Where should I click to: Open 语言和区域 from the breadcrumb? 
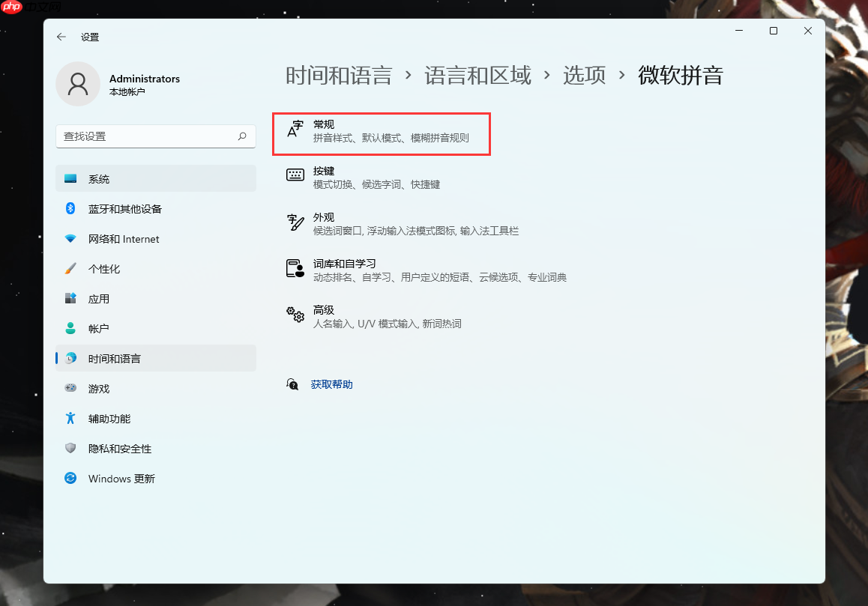point(478,75)
